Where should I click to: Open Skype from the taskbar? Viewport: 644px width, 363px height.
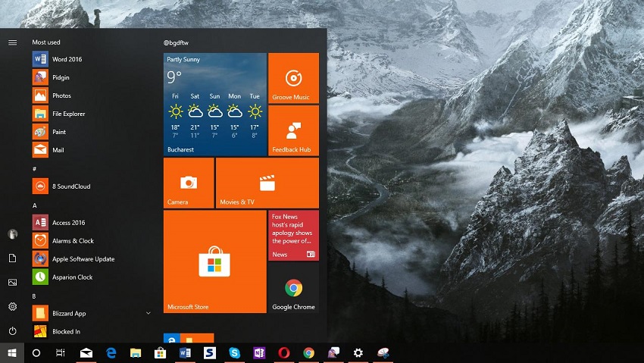[x=234, y=353]
